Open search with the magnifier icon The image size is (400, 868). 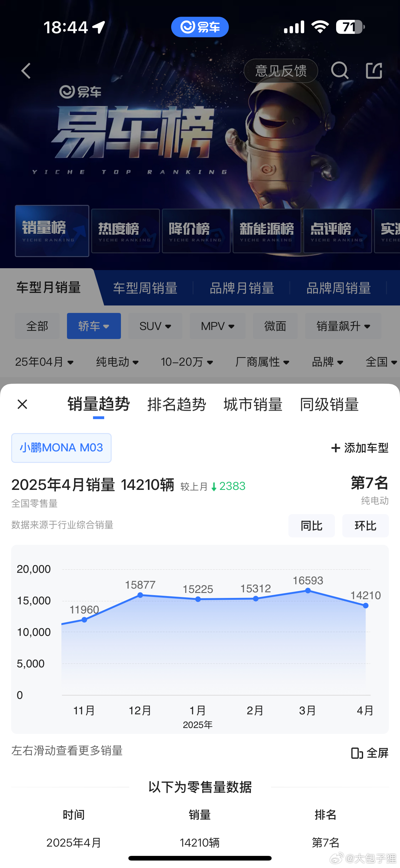pyautogui.click(x=340, y=71)
